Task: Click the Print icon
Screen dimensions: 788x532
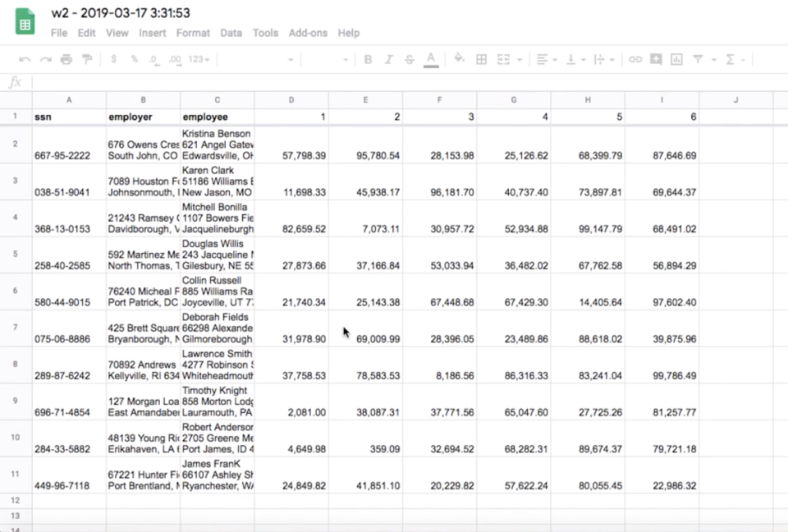Action: coord(66,59)
